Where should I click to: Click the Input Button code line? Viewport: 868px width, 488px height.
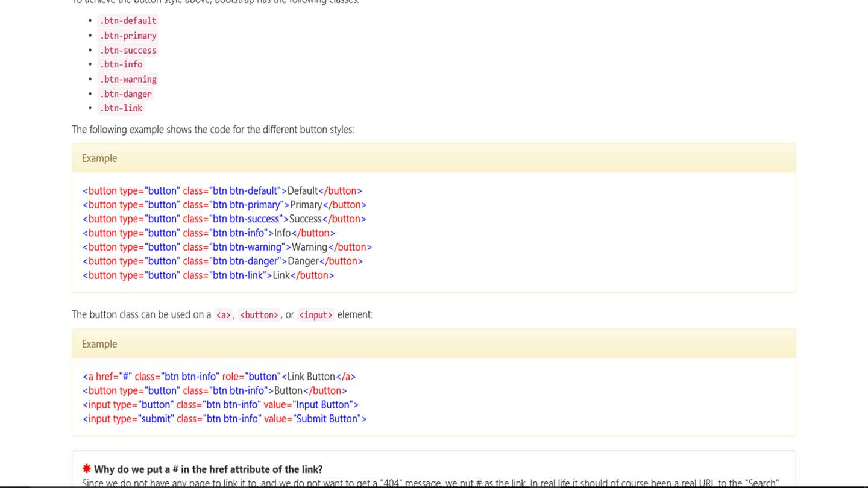coord(221,405)
